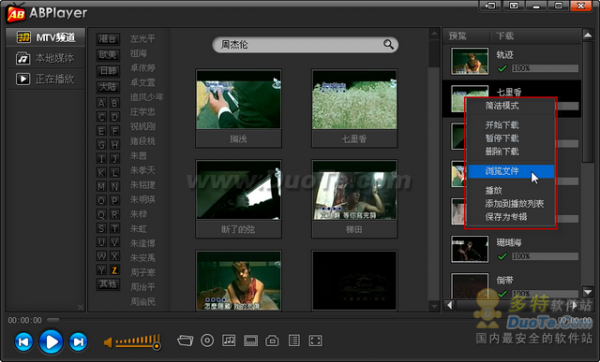Screen dimensions: 600x362
Task: Click the open file folder icon
Action: pos(185,340)
